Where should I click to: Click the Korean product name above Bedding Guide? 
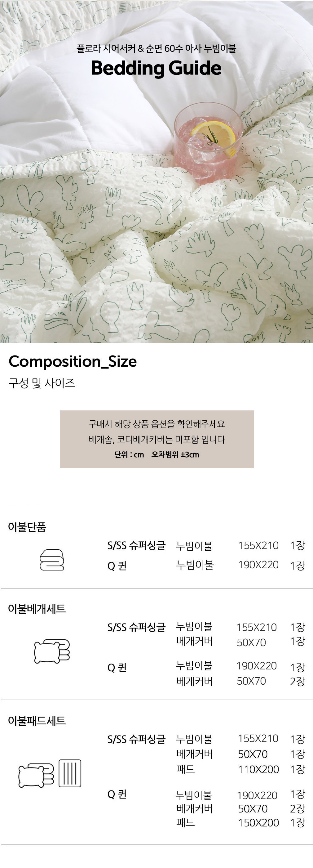pyautogui.click(x=156, y=48)
